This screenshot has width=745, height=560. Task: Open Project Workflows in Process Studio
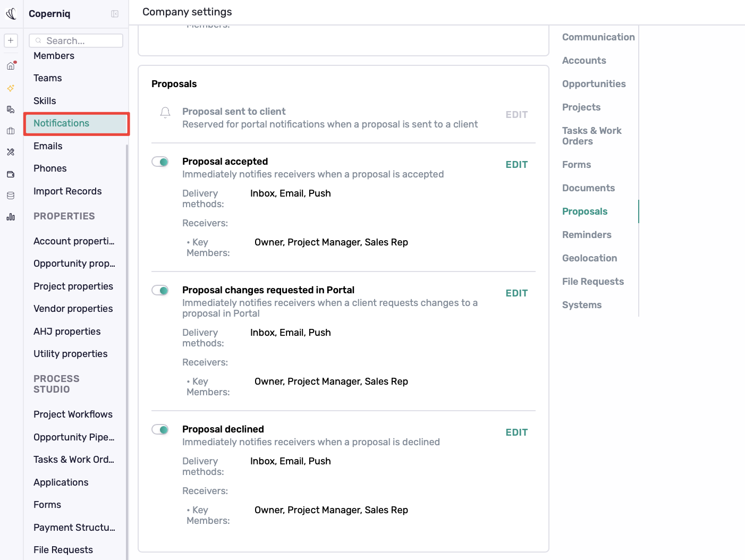[x=73, y=414]
